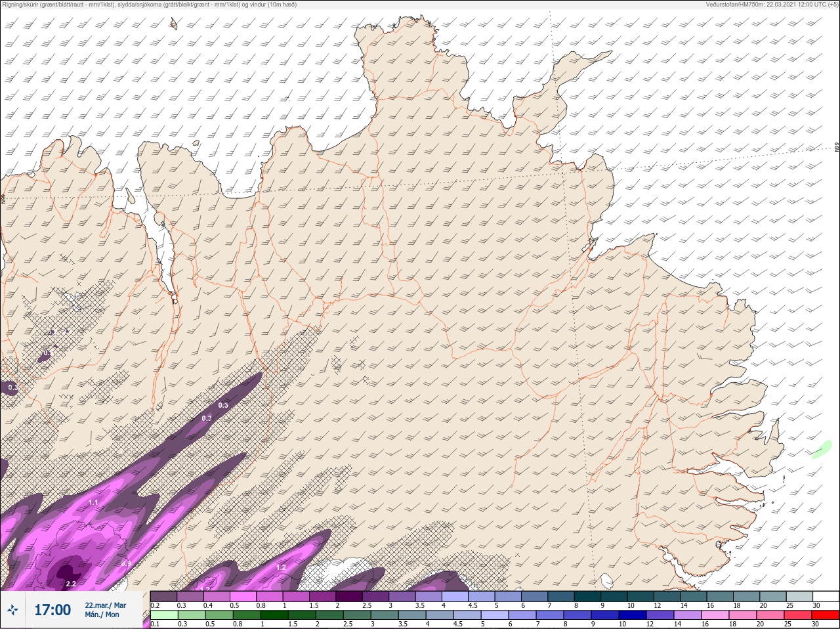Screen dimensions: 840x629
Task: Select top legend swatch labeled 0.2
Action: tap(164, 596)
